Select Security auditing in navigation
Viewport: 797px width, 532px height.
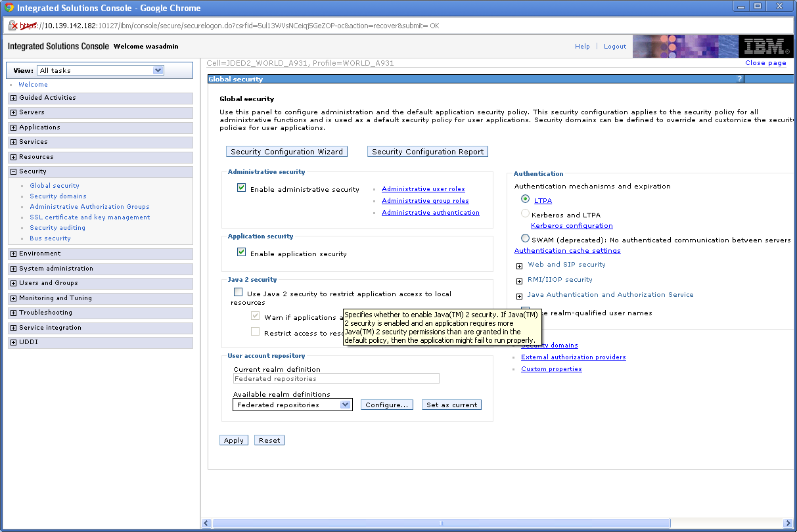tap(57, 228)
